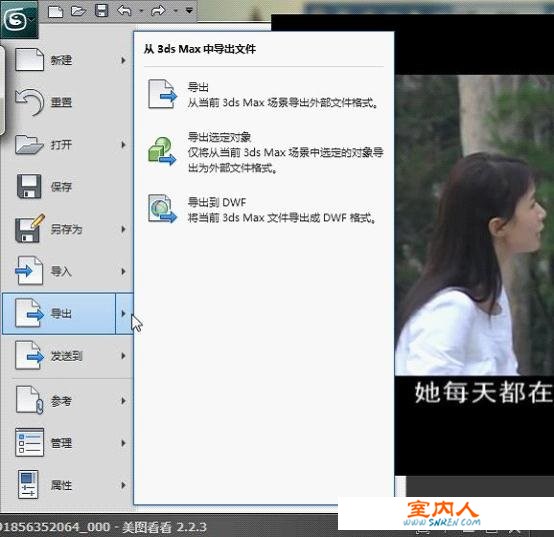The height and width of the screenshot is (537, 554).
Task: Click the 导出选定对象 green shapes icon
Action: pos(162,151)
